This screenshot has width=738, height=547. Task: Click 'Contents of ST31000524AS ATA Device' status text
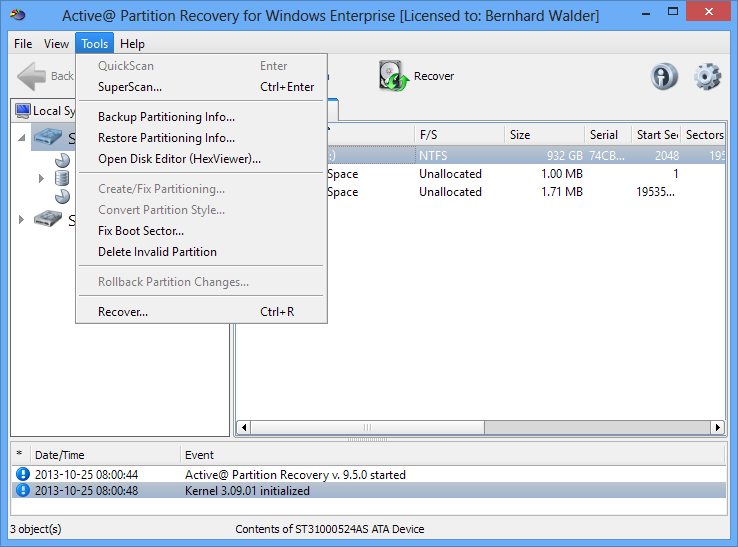point(329,529)
